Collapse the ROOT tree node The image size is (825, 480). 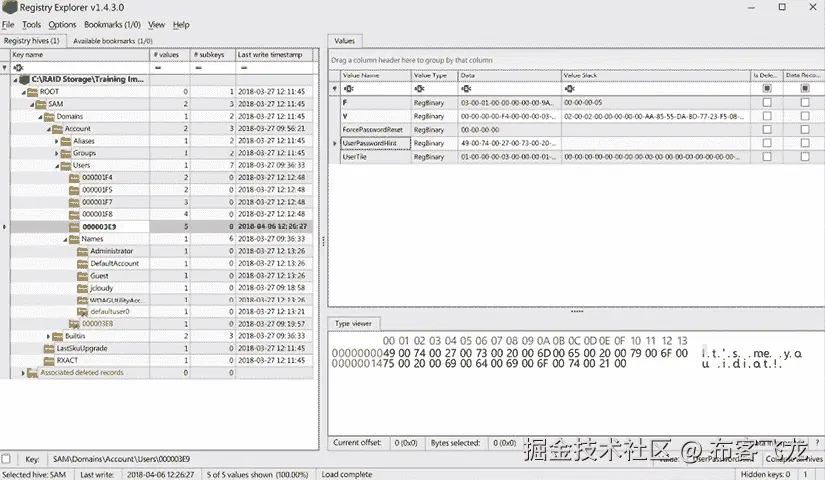pyautogui.click(x=24, y=92)
